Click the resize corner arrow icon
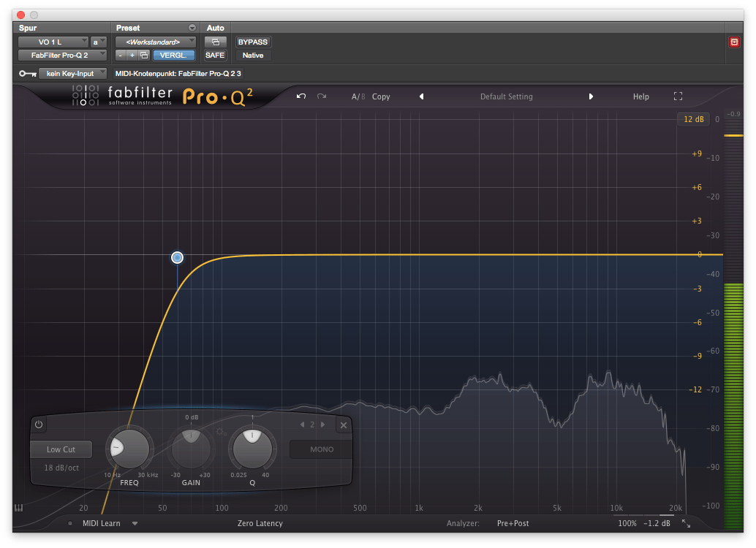Screen dimensions: 756x548 [x=686, y=523]
